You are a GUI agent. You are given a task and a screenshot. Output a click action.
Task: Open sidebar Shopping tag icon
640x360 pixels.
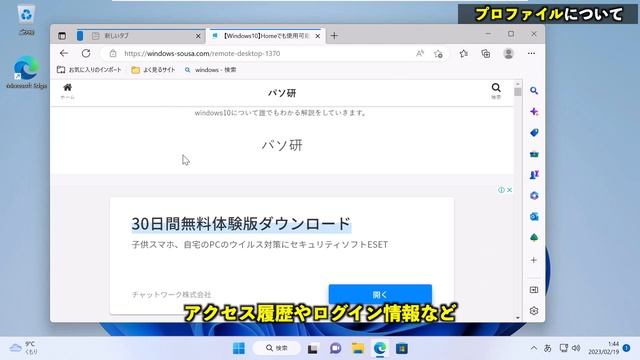533,133
